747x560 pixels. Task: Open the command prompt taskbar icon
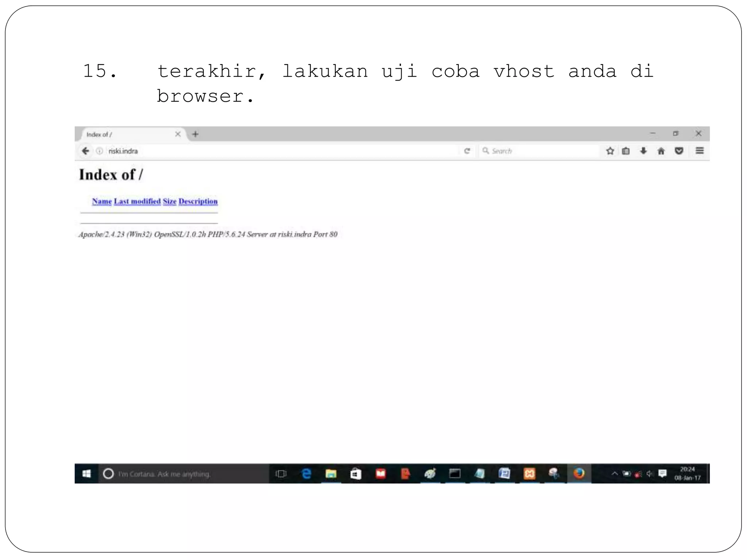pyautogui.click(x=455, y=474)
